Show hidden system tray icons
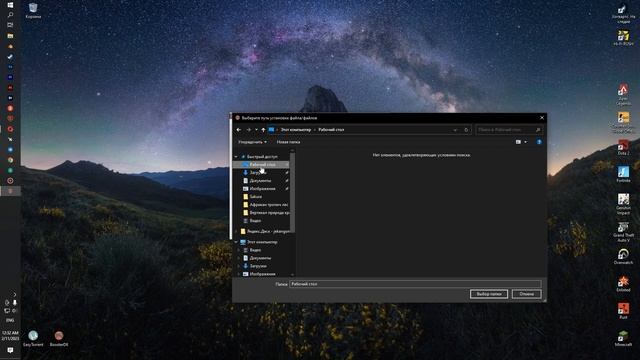The width and height of the screenshot is (640, 360). [15, 294]
